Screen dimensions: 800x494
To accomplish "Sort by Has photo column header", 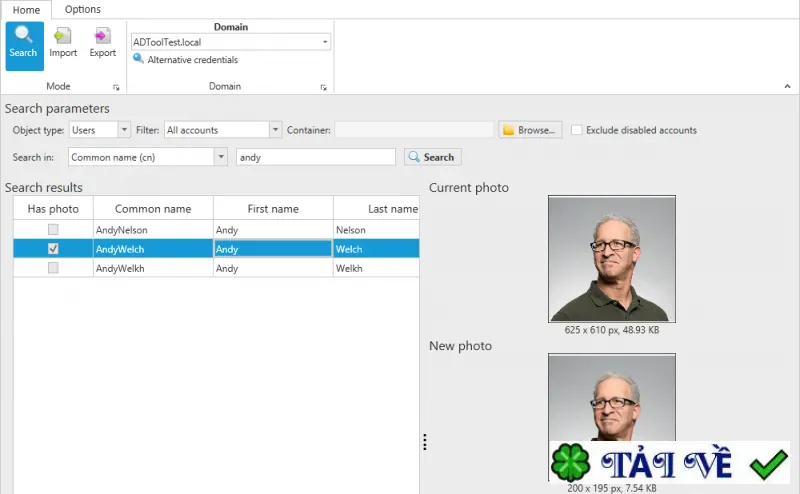I will coord(53,208).
